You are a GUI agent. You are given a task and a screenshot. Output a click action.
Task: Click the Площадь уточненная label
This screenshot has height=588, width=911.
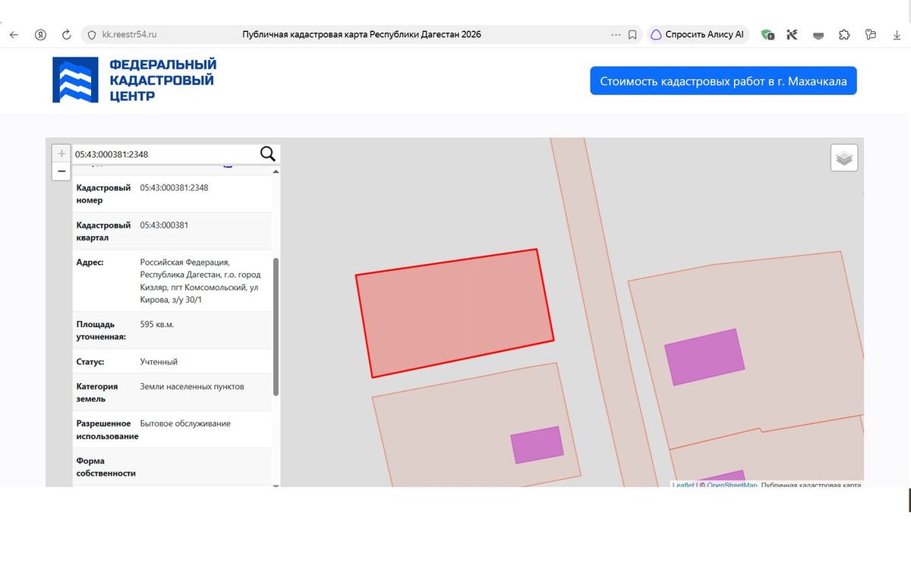click(x=101, y=330)
